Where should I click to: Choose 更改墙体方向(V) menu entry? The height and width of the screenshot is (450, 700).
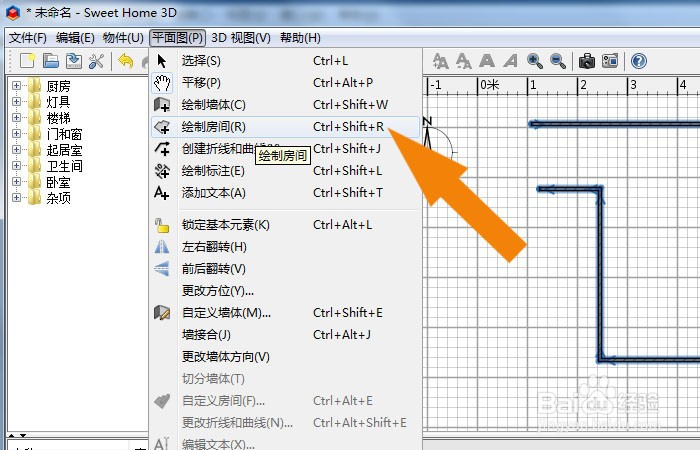point(285,357)
